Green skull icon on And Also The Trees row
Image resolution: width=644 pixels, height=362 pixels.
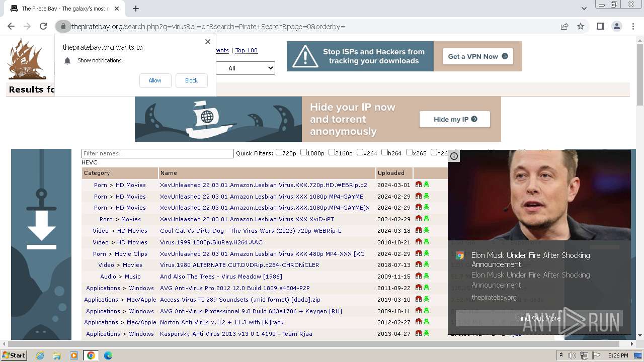(426, 276)
